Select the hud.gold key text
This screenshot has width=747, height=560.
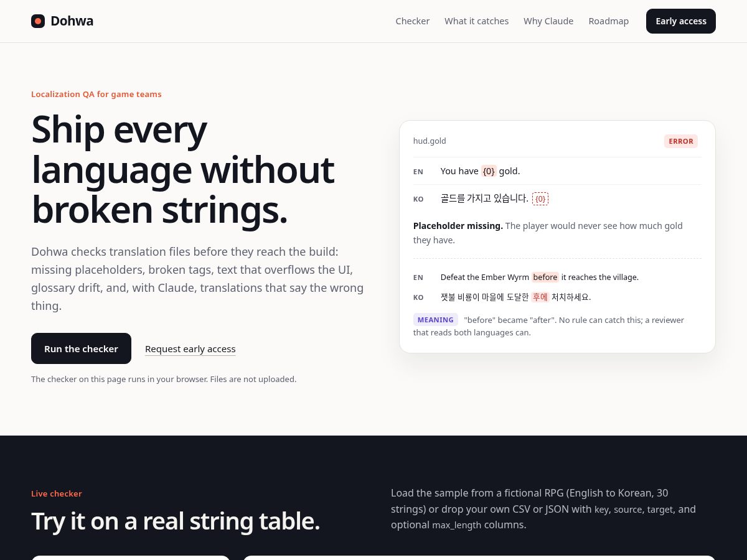(430, 141)
